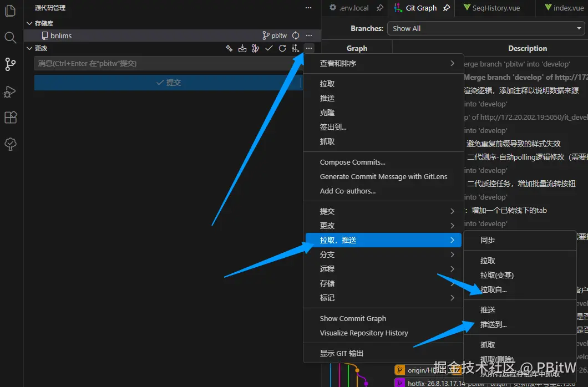Viewport: 588px width, 387px height.
Task: Select Show Commit Graph menu entry
Action: (x=384, y=318)
